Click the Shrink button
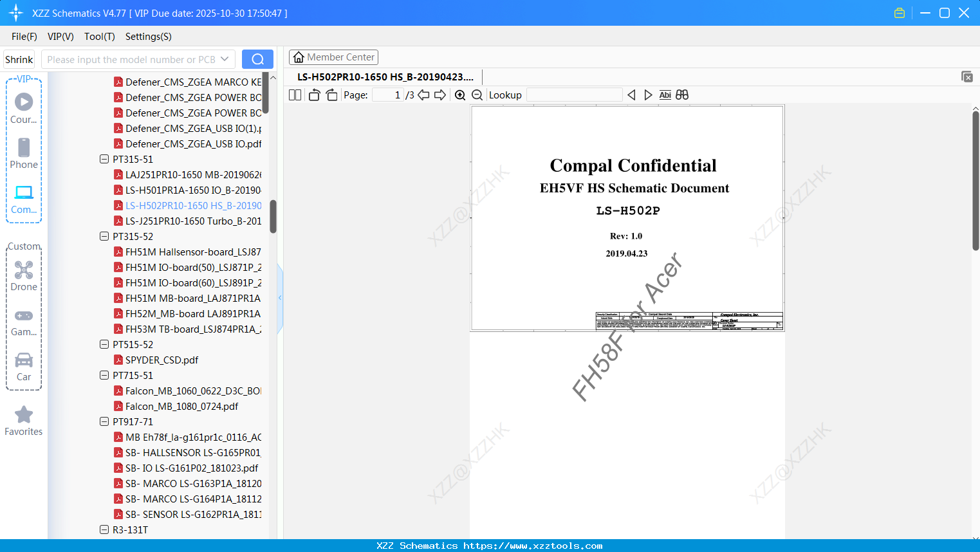The image size is (980, 552). coord(19,59)
